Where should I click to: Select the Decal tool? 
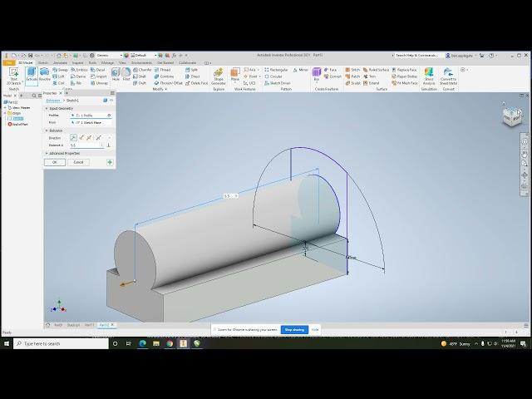[x=98, y=70]
